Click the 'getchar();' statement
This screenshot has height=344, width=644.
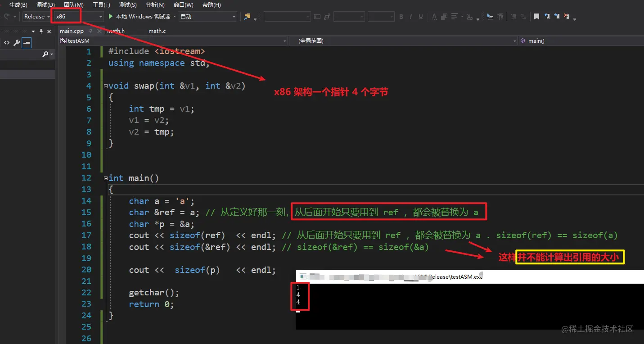pos(154,293)
